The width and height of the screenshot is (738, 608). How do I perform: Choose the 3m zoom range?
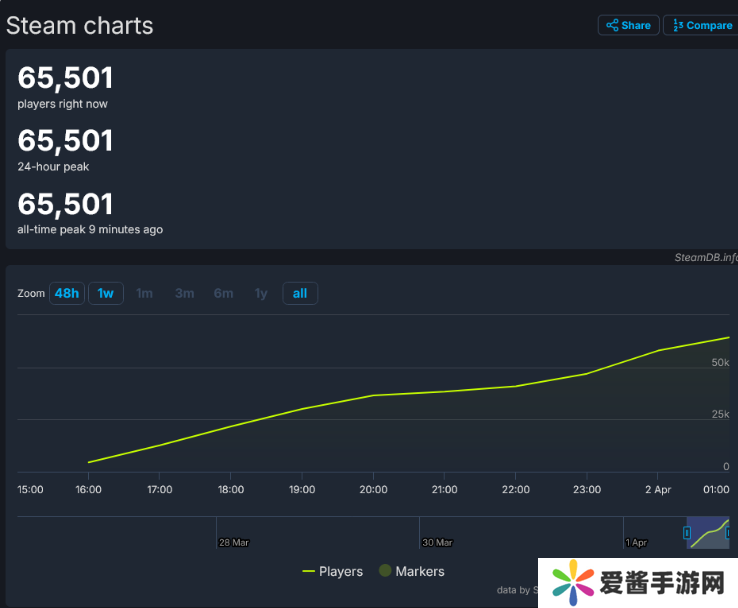(184, 293)
